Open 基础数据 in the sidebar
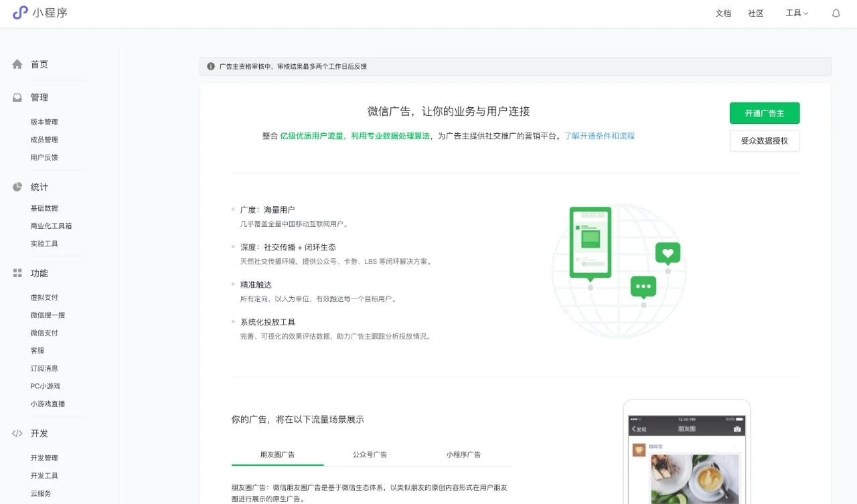857x504 pixels. pos(44,208)
